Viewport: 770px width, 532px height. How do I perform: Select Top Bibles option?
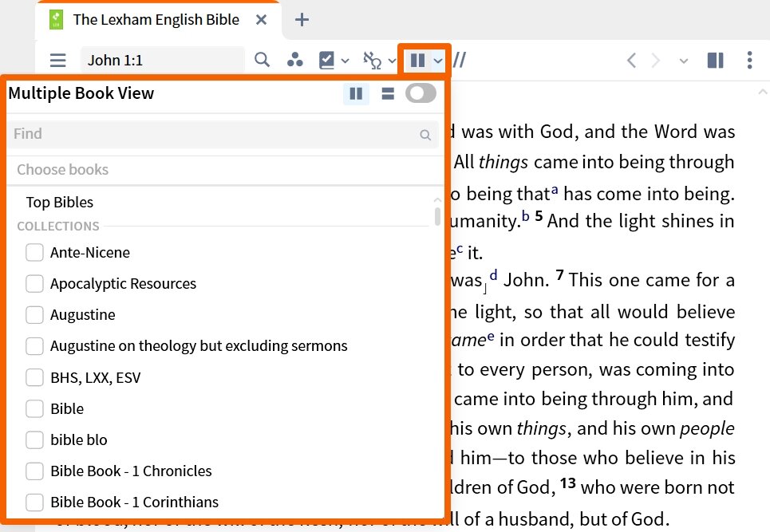59,203
